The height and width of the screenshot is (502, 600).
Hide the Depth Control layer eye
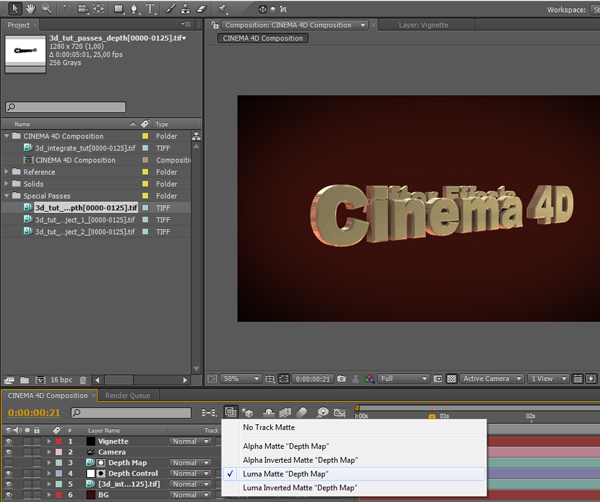click(x=9, y=473)
